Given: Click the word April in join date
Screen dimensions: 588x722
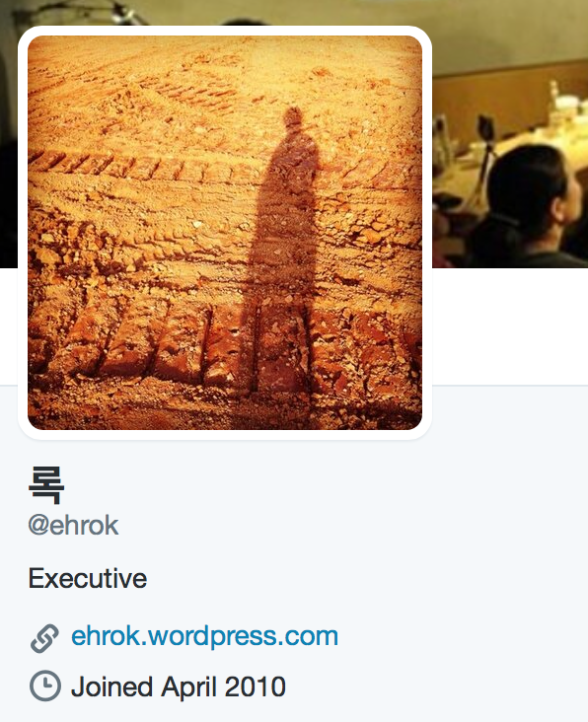Looking at the screenshot, I should click(188, 687).
